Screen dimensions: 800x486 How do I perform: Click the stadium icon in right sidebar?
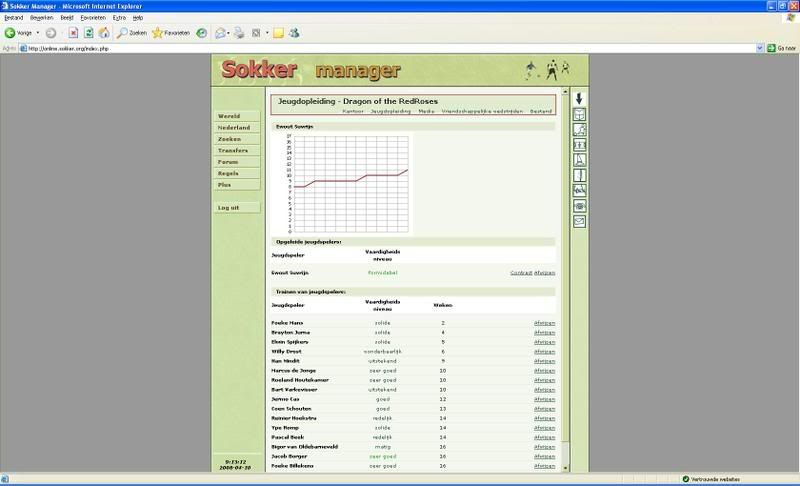[579, 206]
